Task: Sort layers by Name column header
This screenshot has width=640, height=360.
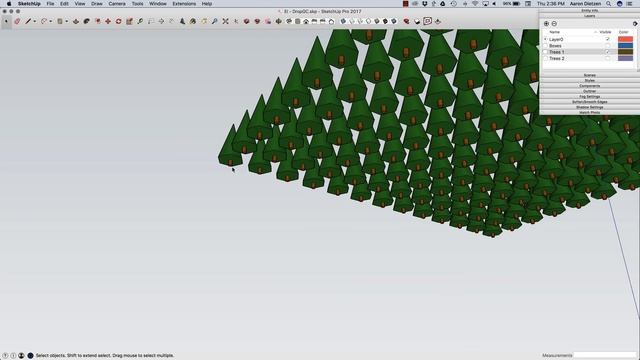Action: (554, 32)
